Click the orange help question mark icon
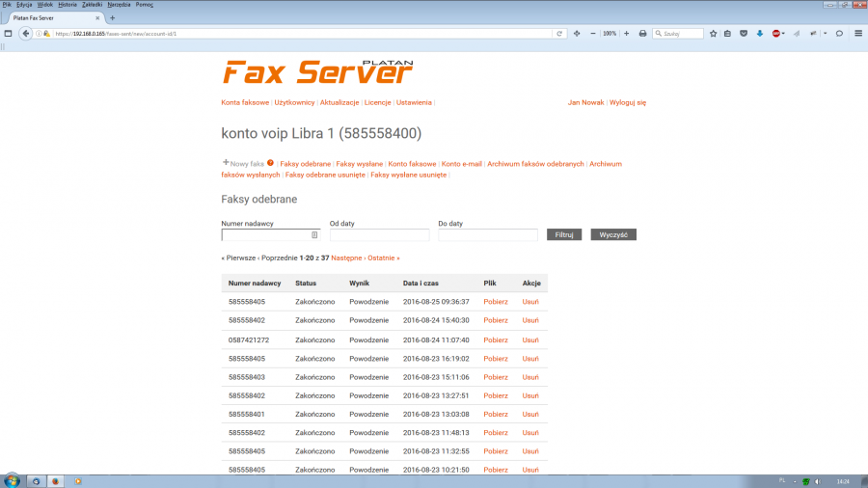868x488 pixels. 271,163
